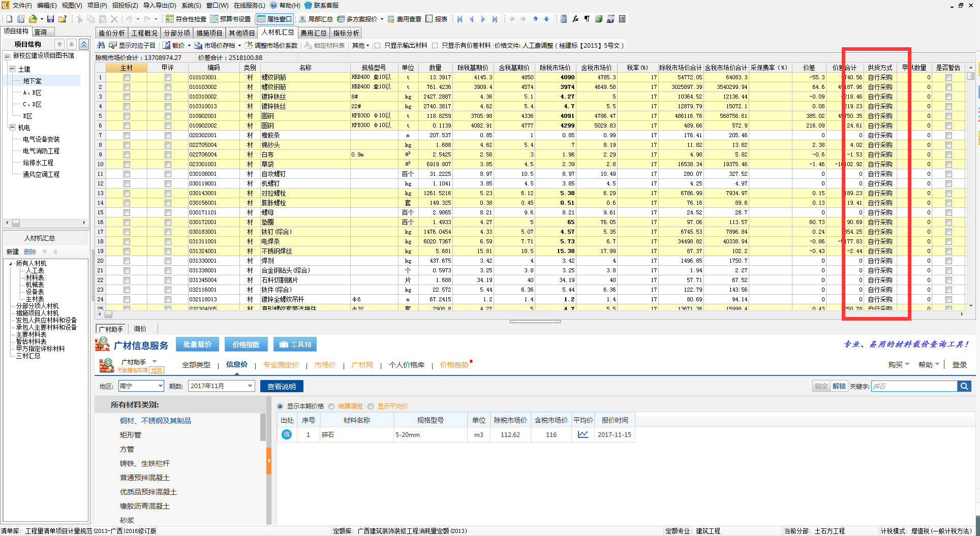Click the project tree horizontal scrollbar thumb
This screenshot has height=536, width=980.
point(16,223)
